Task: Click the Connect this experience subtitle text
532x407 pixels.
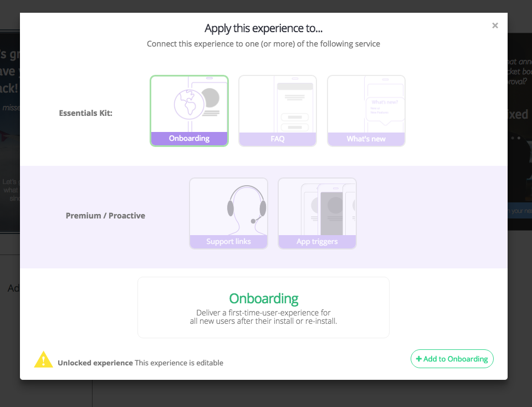Action: pyautogui.click(x=264, y=44)
